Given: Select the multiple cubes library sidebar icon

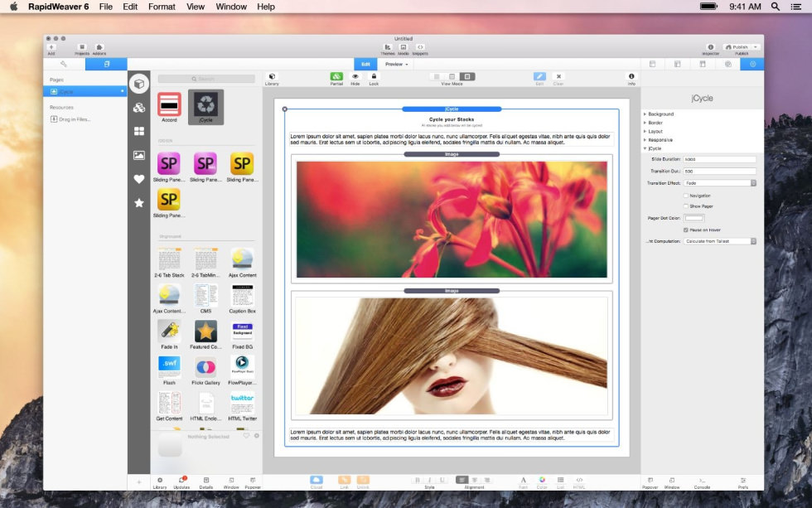Looking at the screenshot, I should tap(139, 108).
